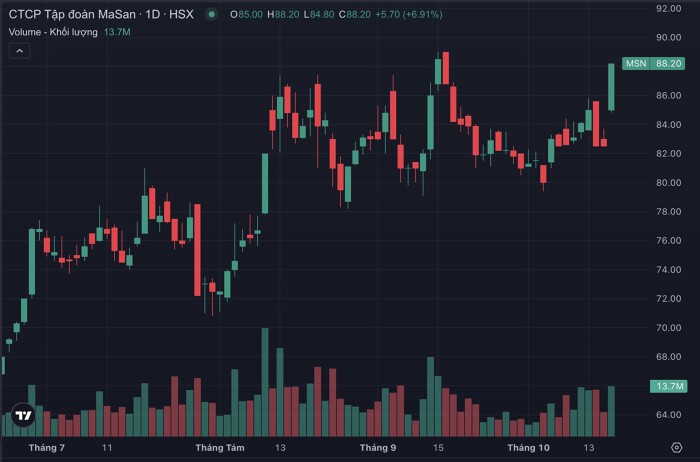Click the green market status dot
The height and width of the screenshot is (462, 700).
tap(211, 15)
